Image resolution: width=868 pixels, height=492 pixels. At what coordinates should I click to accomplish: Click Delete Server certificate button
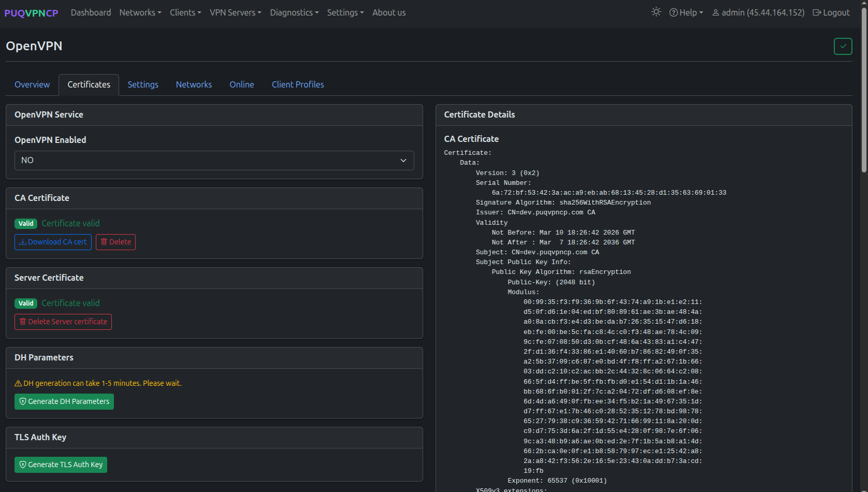point(63,322)
